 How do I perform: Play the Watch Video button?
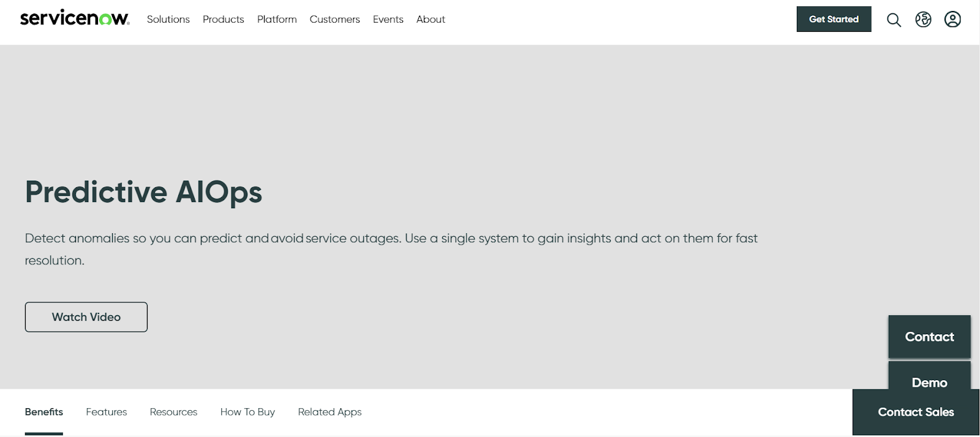tap(86, 317)
